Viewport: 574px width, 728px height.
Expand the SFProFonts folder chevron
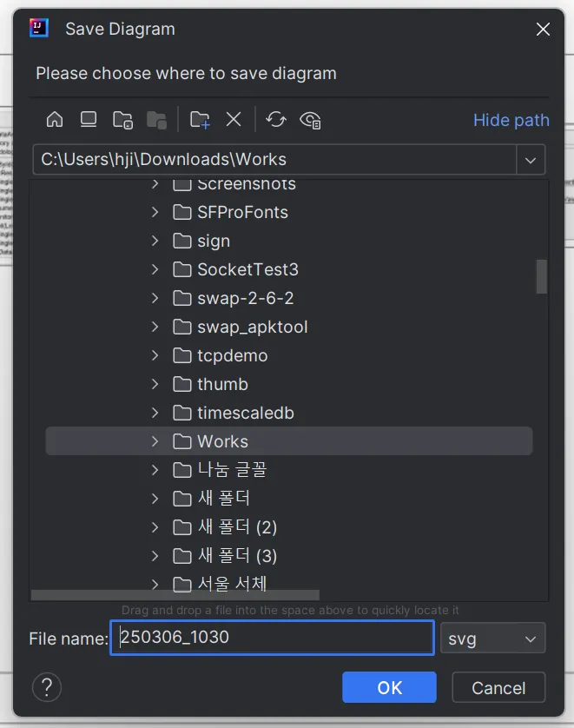(155, 212)
